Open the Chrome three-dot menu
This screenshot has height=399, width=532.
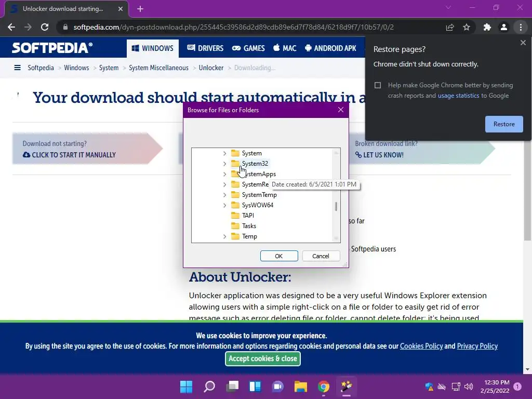[521, 27]
